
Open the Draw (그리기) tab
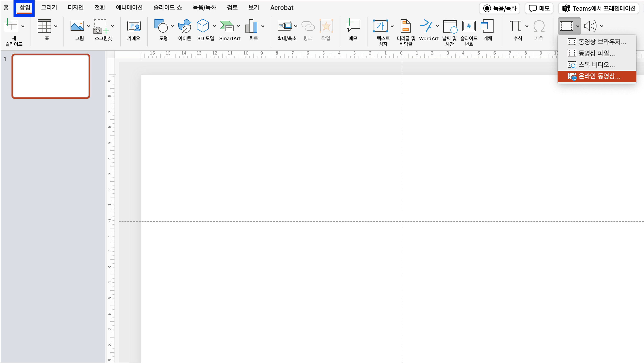[x=49, y=8]
